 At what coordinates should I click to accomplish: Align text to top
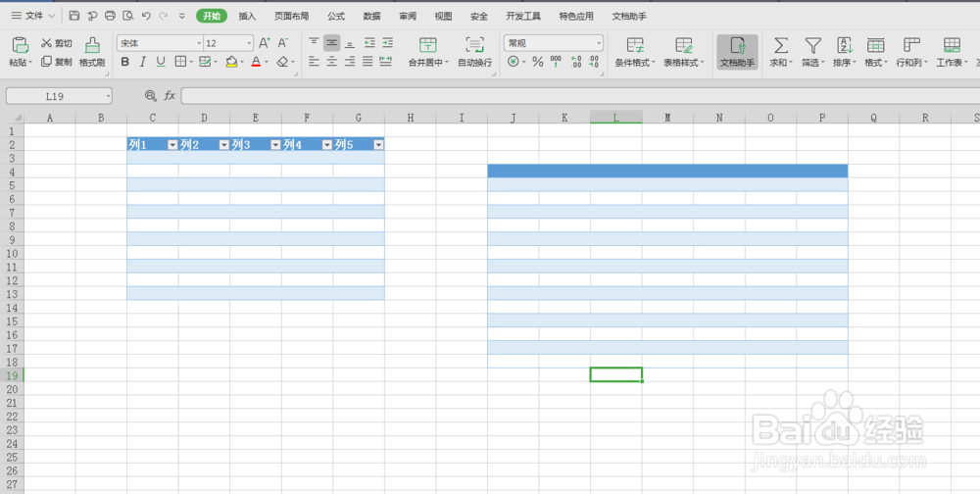pos(314,42)
